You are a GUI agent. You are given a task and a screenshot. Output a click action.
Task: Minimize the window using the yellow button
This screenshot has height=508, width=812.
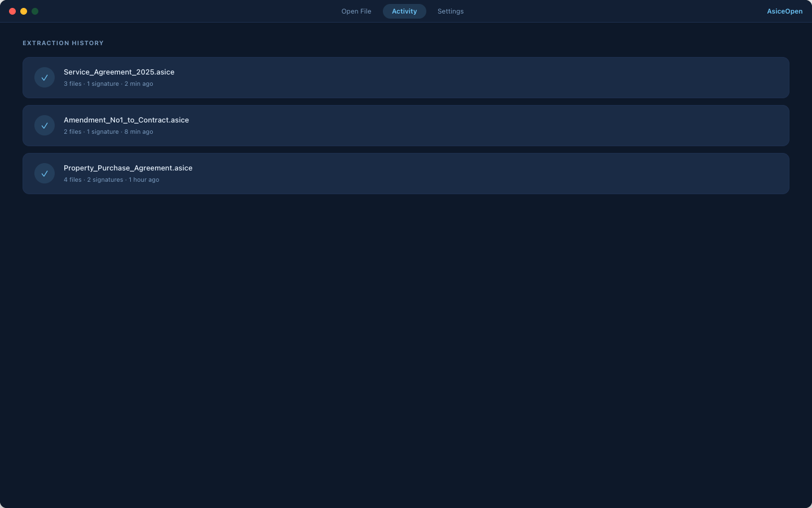[x=24, y=11]
